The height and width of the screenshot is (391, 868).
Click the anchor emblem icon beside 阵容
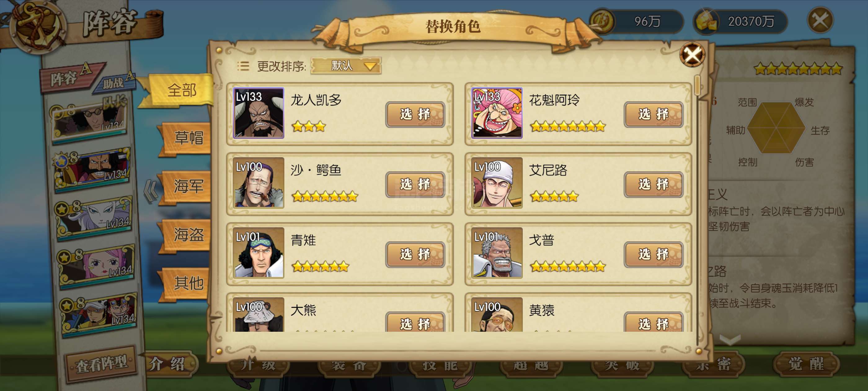pos(38,26)
